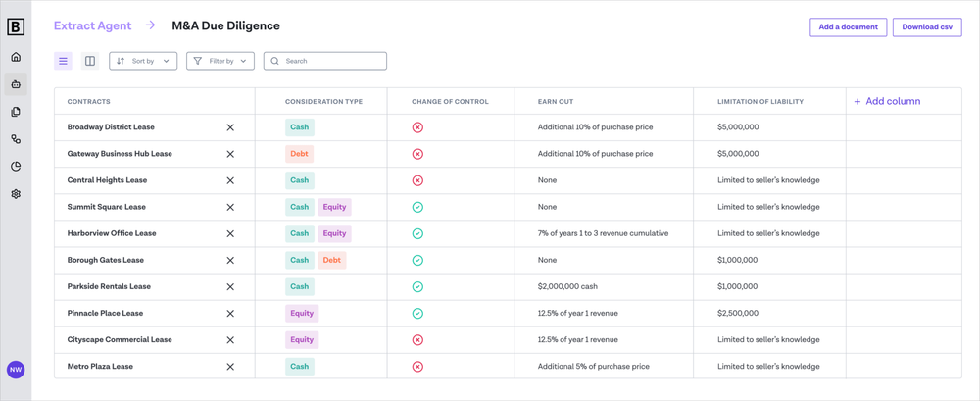The height and width of the screenshot is (401, 980).
Task: Click the B logo in sidebar
Action: (x=16, y=27)
